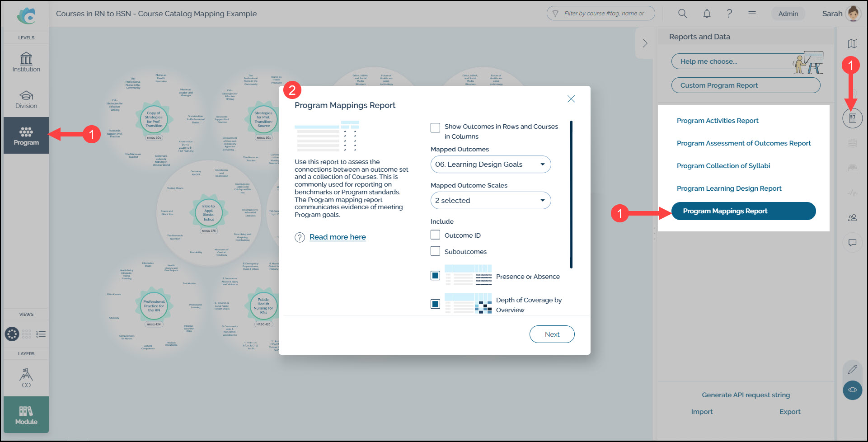Toggle the eye view mode button

[852, 390]
